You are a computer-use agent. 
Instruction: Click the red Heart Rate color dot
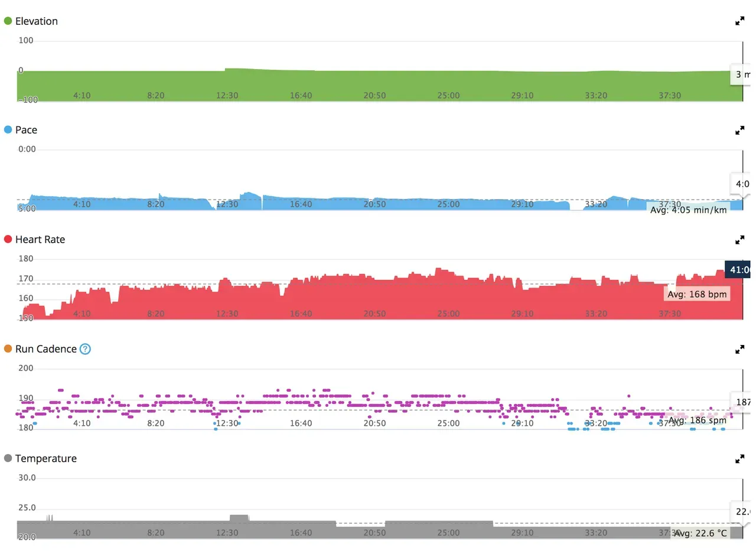8,240
